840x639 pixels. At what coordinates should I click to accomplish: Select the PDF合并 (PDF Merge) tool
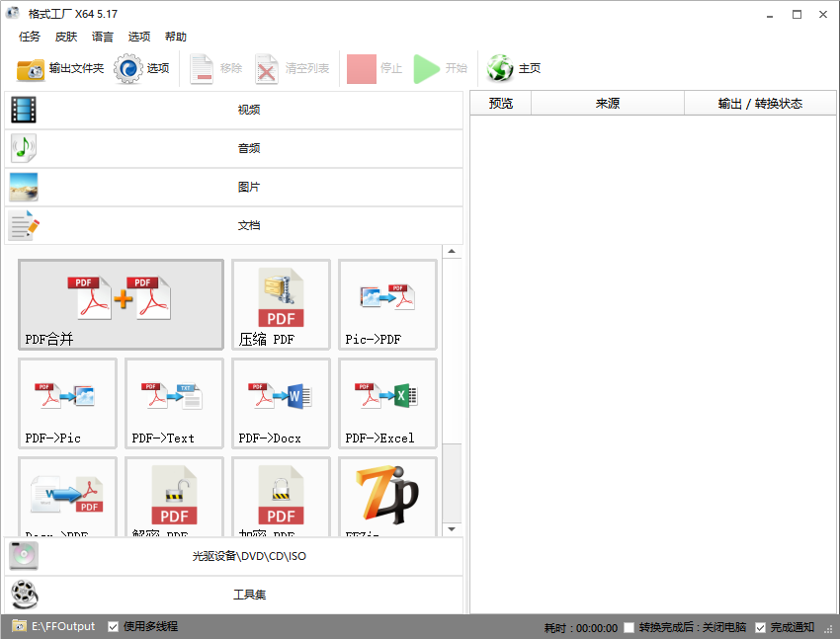coord(121,304)
